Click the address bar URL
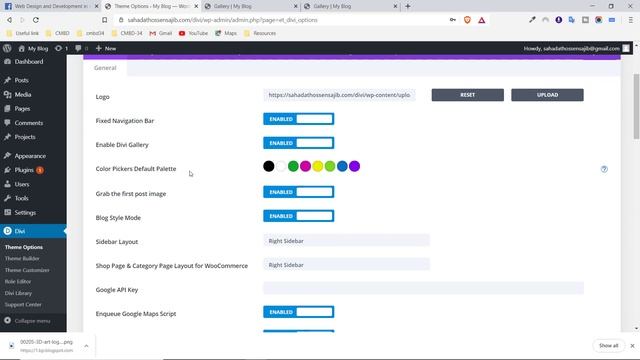640x360 pixels. point(222,20)
